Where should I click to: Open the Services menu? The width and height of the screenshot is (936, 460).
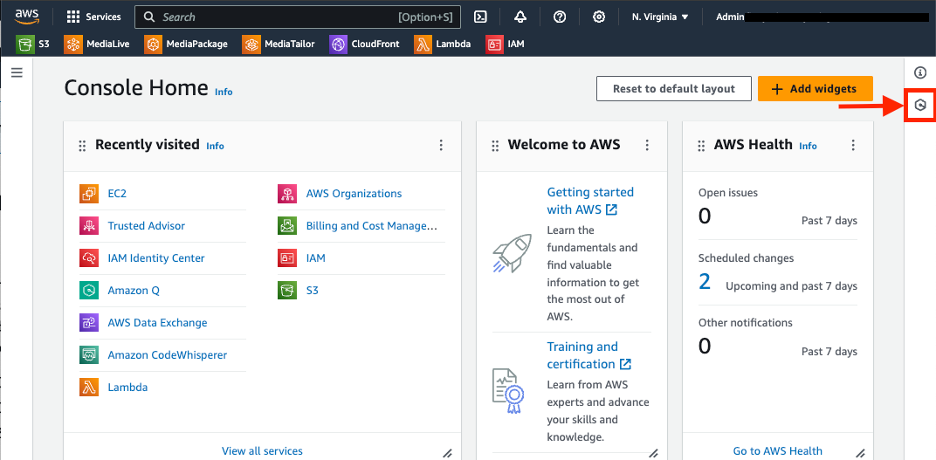point(93,17)
